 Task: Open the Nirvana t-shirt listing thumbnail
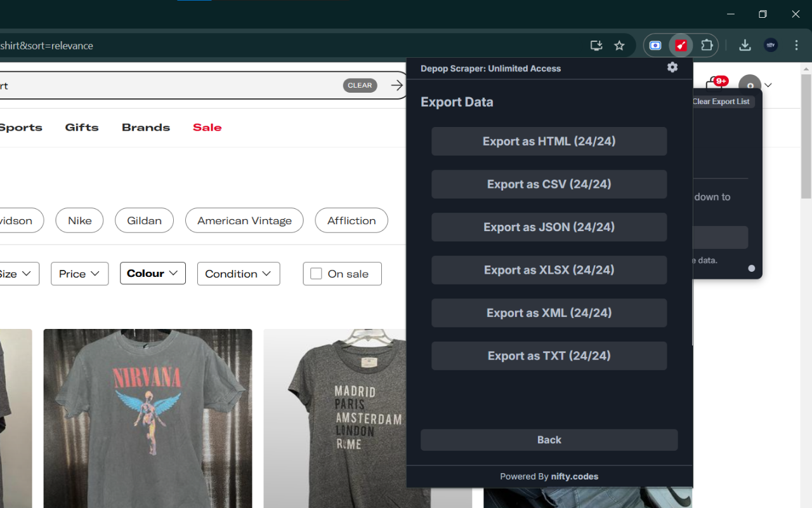(x=148, y=418)
